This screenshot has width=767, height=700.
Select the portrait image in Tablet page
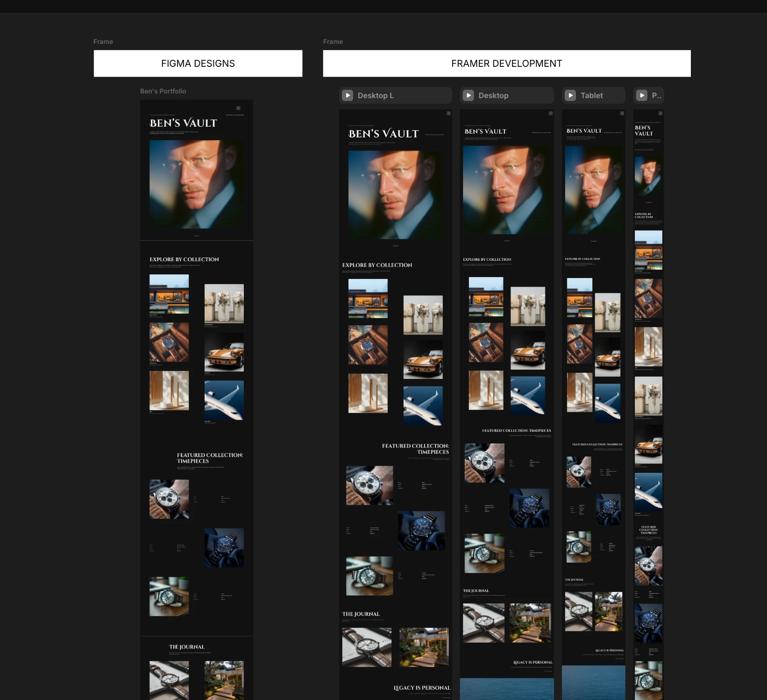pos(593,190)
